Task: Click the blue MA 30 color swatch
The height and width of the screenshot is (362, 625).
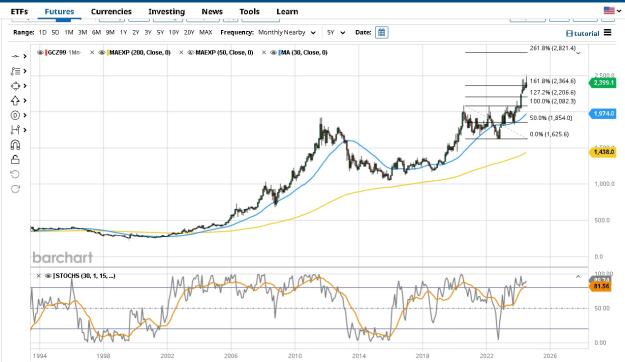Action: pyautogui.click(x=279, y=52)
